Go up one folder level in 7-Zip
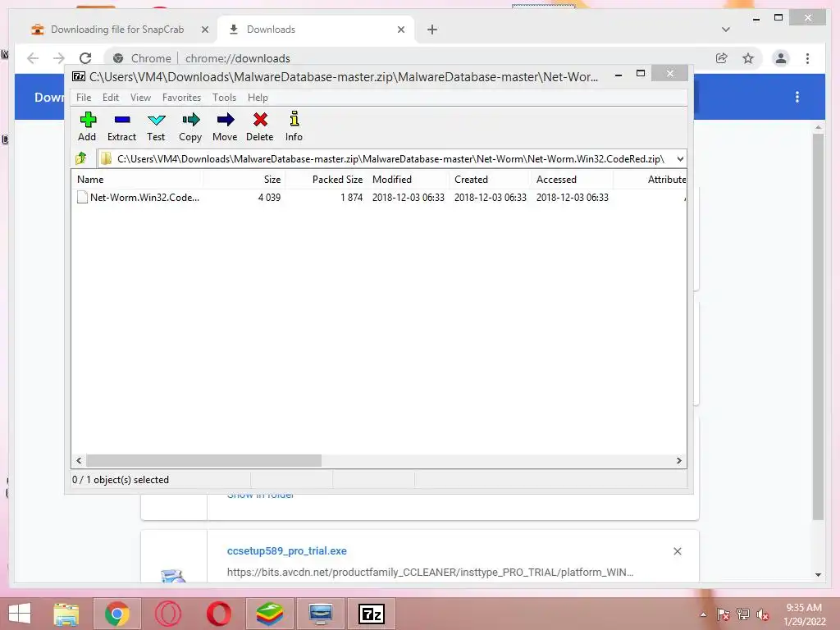 [81, 158]
